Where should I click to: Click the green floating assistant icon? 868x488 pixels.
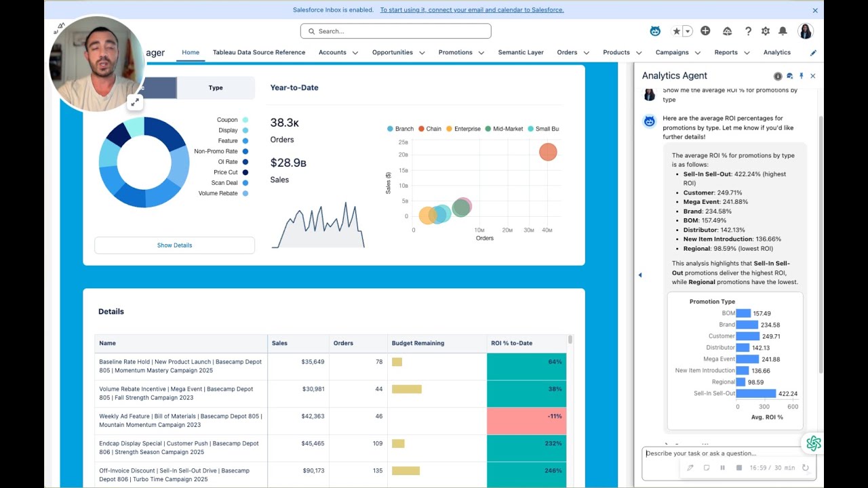813,443
